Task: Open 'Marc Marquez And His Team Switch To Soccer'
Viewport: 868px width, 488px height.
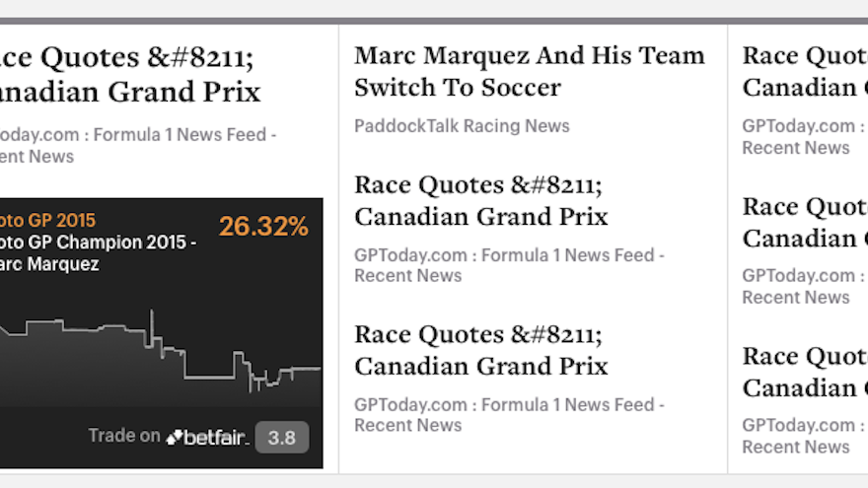Action: click(530, 71)
